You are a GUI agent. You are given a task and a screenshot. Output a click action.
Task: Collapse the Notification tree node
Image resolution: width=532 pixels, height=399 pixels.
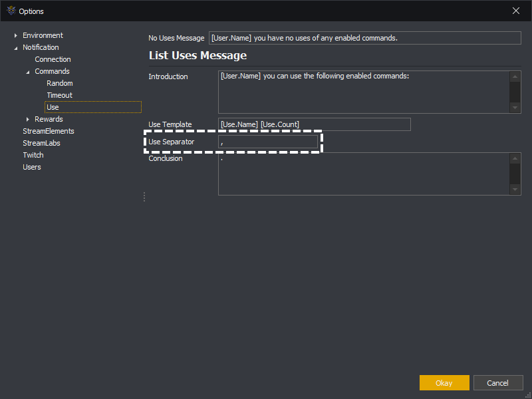(x=15, y=48)
